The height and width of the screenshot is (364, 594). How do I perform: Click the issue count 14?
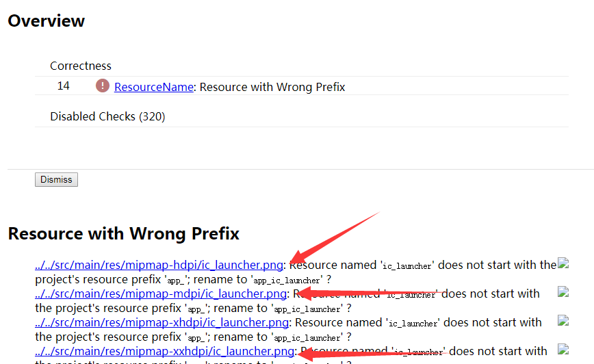coord(63,86)
